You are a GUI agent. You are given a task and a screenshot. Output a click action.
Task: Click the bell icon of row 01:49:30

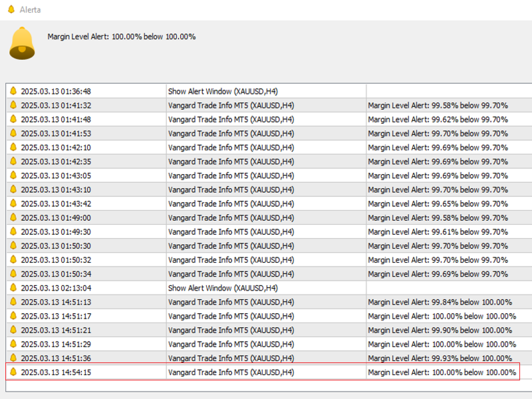point(13,231)
